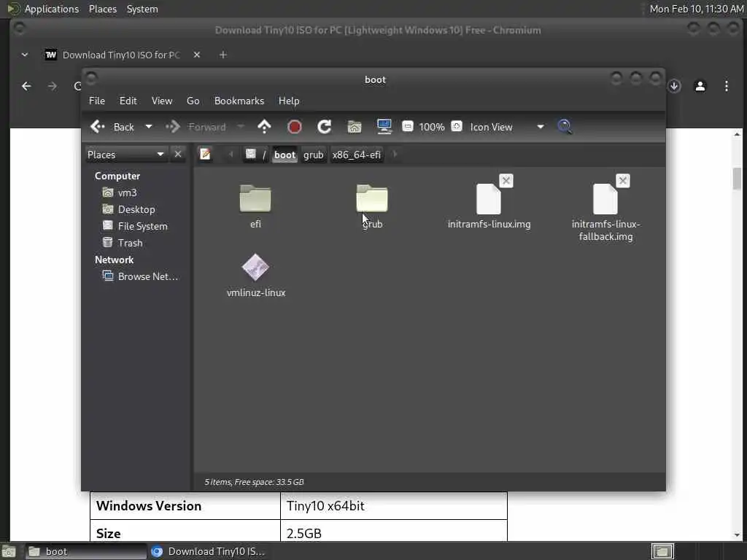Switch to Chromium window in taskbar
Screen dimensions: 747x560
(208, 551)
